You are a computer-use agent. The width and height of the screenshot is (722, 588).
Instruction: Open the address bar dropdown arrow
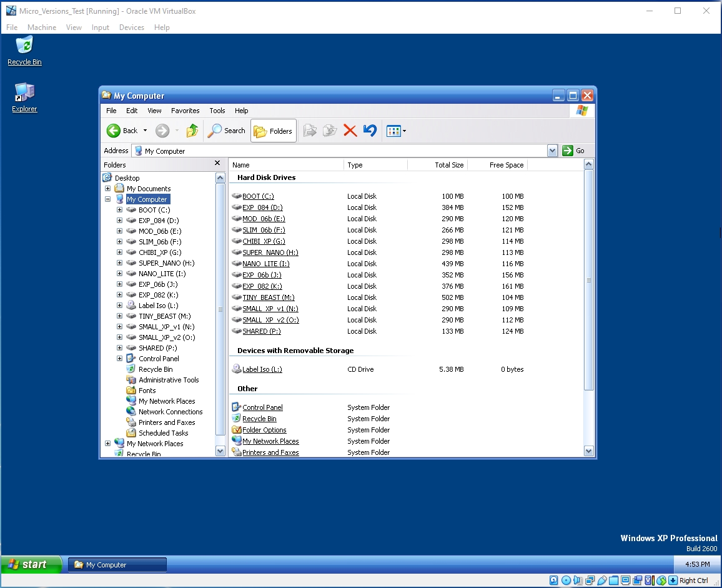(552, 151)
